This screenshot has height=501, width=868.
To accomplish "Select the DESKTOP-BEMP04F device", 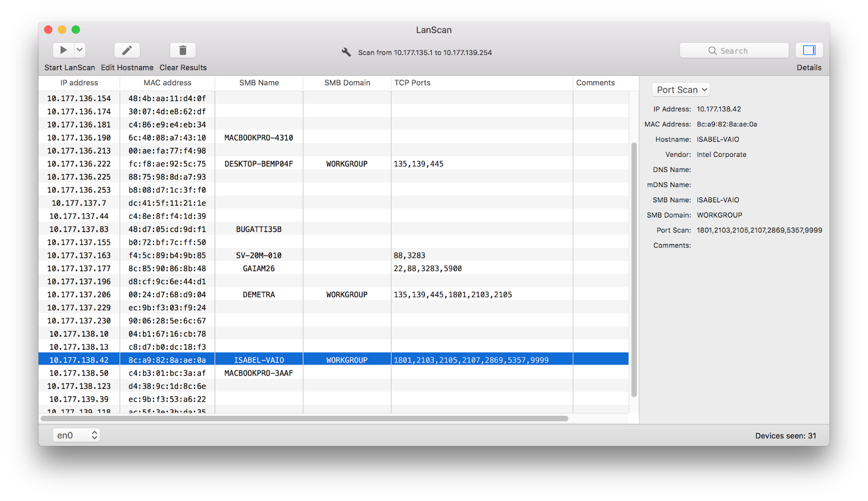I will click(x=334, y=164).
